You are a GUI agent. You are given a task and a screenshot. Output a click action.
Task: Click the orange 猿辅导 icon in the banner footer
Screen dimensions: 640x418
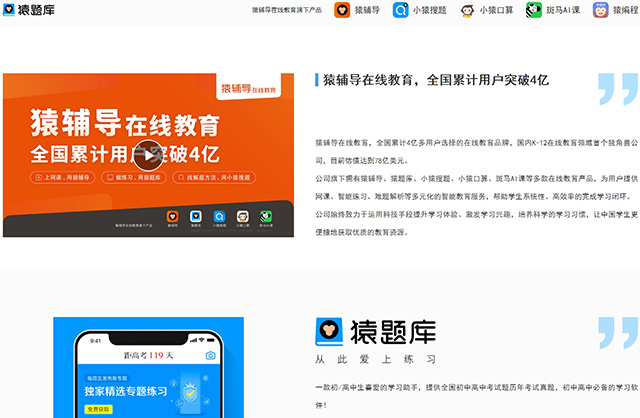(173, 216)
